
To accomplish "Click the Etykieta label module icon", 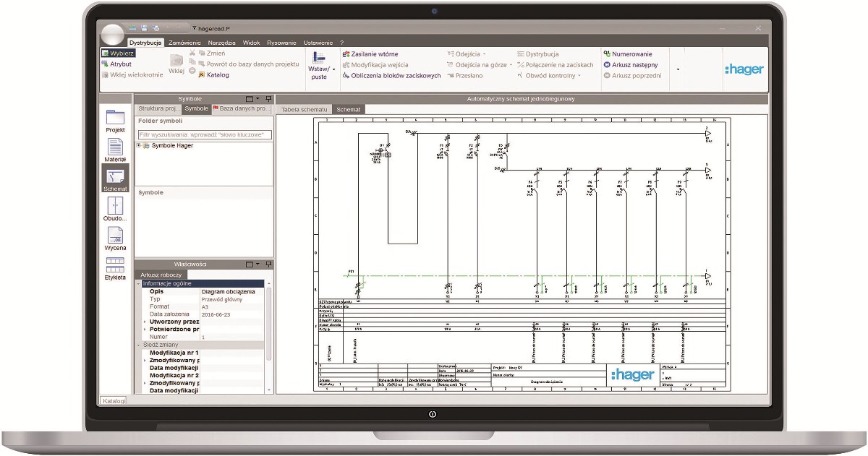I will [115, 267].
